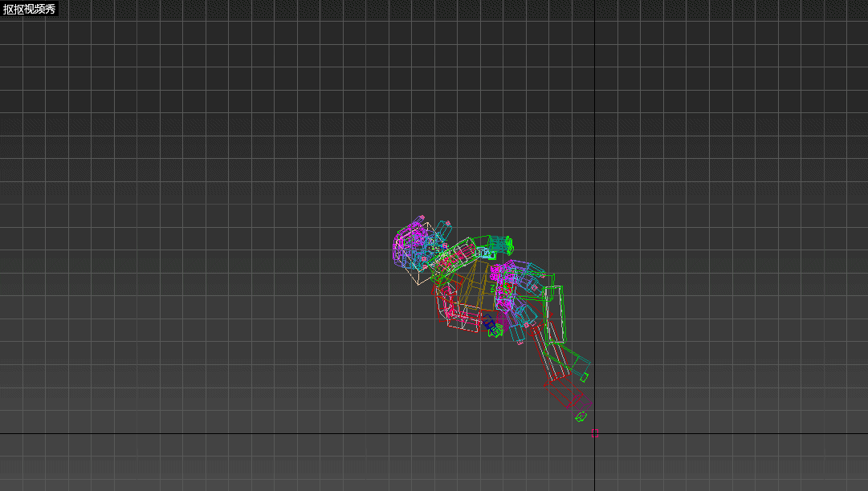Click the black horizontal axis line

tap(241, 434)
